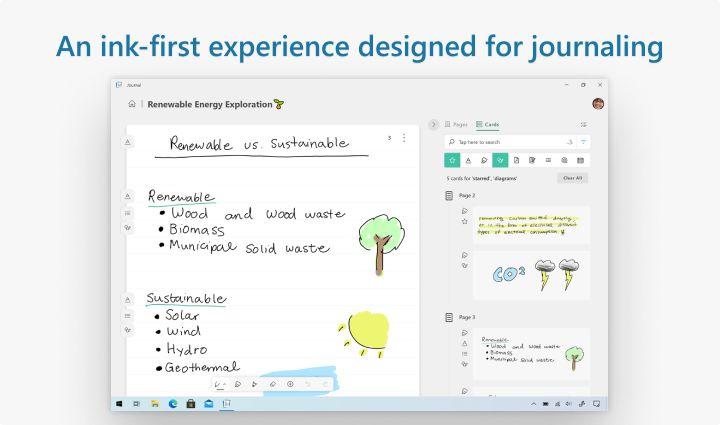Open the Windows Start menu

click(x=119, y=404)
